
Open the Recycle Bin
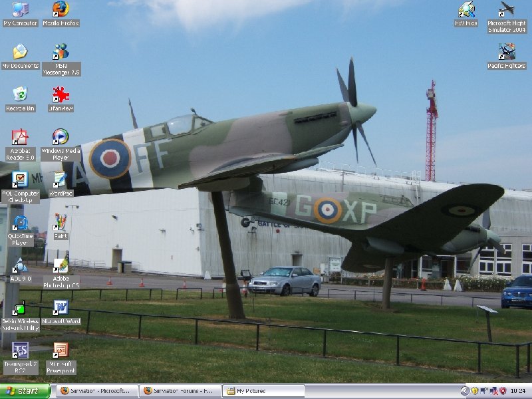tap(20, 94)
